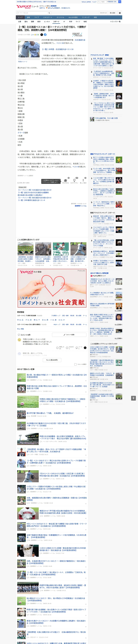
Task: React with わかりやすい lightbulb icon
Action: pyautogui.click(x=74, y=181)
